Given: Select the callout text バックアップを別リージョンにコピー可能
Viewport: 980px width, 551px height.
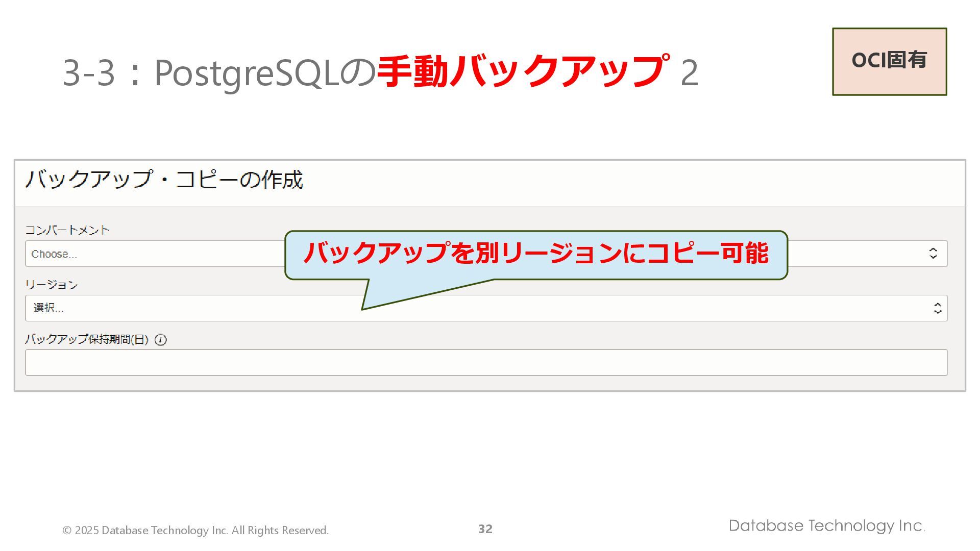Looking at the screenshot, I should [x=536, y=254].
